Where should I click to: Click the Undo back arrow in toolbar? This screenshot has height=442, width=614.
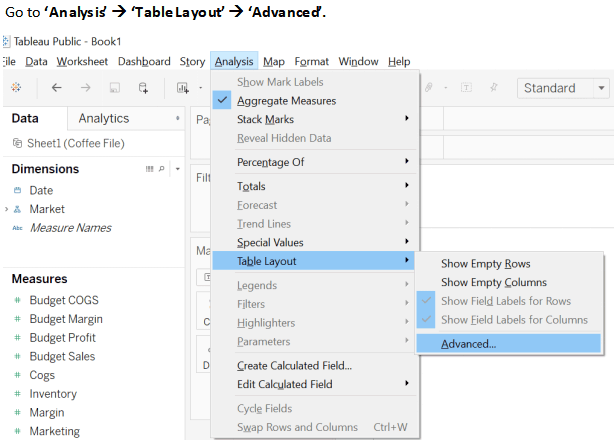57,88
